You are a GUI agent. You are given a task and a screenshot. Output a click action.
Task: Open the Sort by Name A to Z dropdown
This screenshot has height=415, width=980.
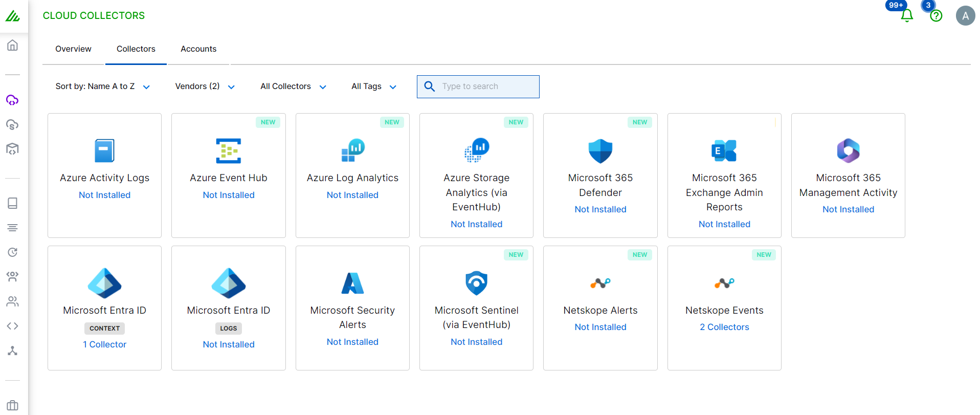[103, 86]
